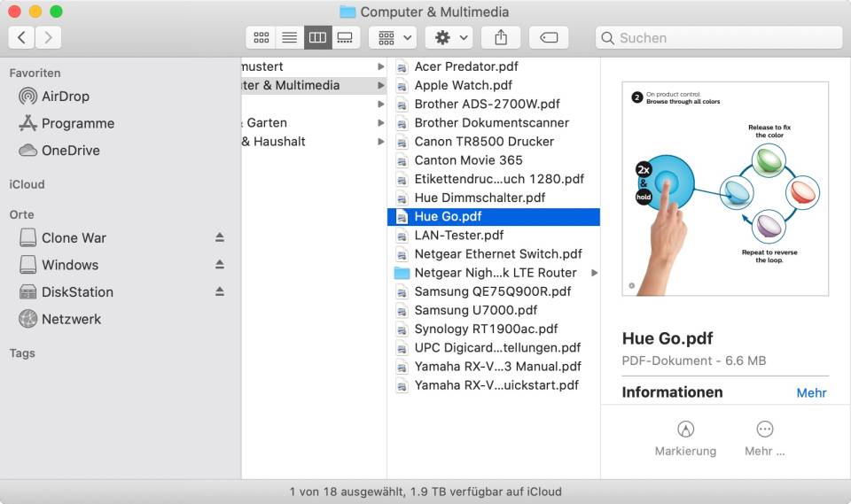The height and width of the screenshot is (504, 851).
Task: Click the Tags sidebar heading
Action: pos(22,353)
